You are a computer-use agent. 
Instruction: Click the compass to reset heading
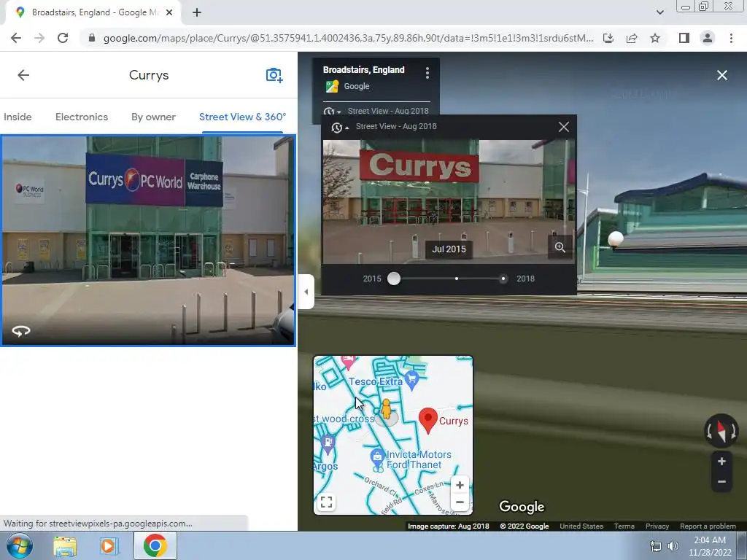(721, 431)
